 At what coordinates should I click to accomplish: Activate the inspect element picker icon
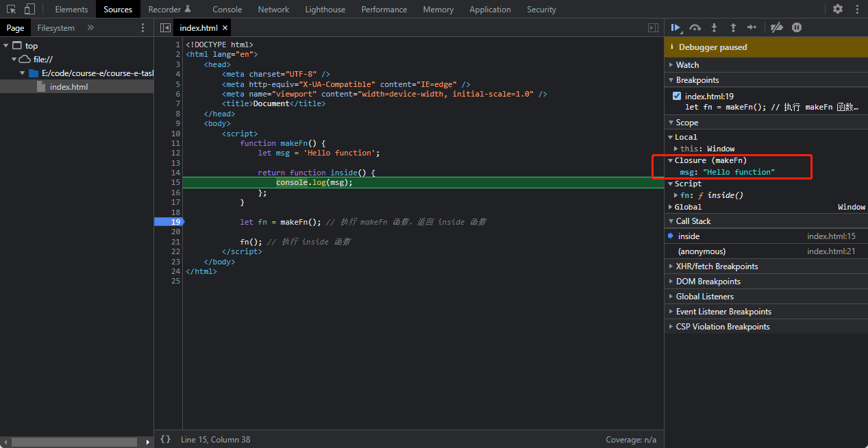[12, 9]
